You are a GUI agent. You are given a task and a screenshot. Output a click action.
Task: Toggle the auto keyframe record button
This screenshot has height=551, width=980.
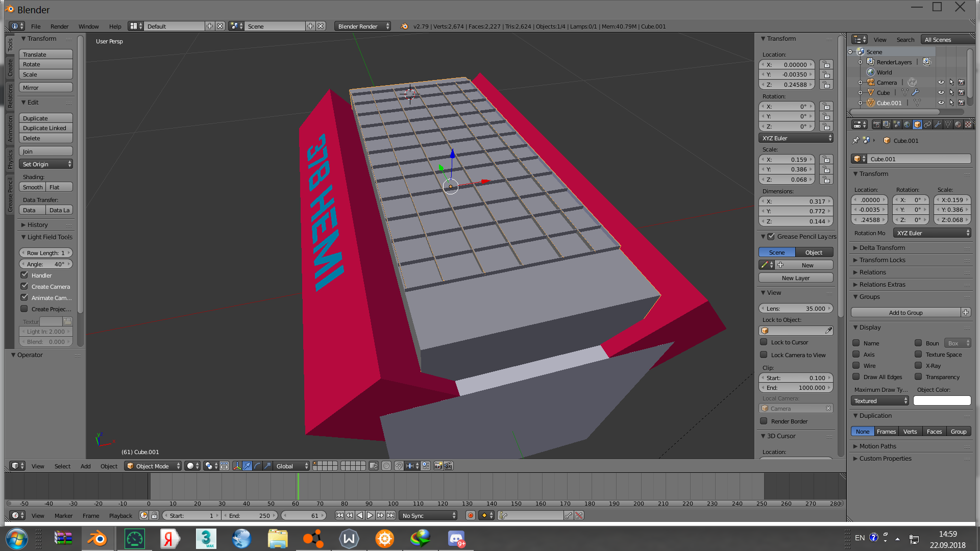471,515
